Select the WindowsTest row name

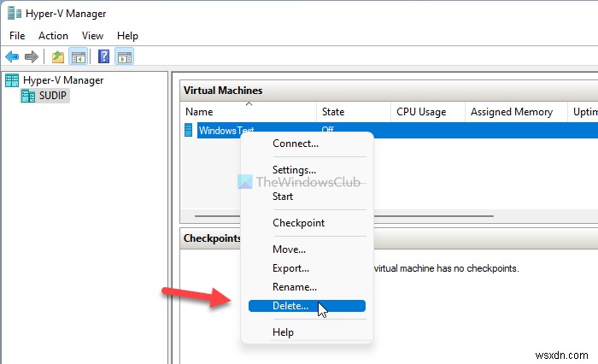[x=226, y=131]
